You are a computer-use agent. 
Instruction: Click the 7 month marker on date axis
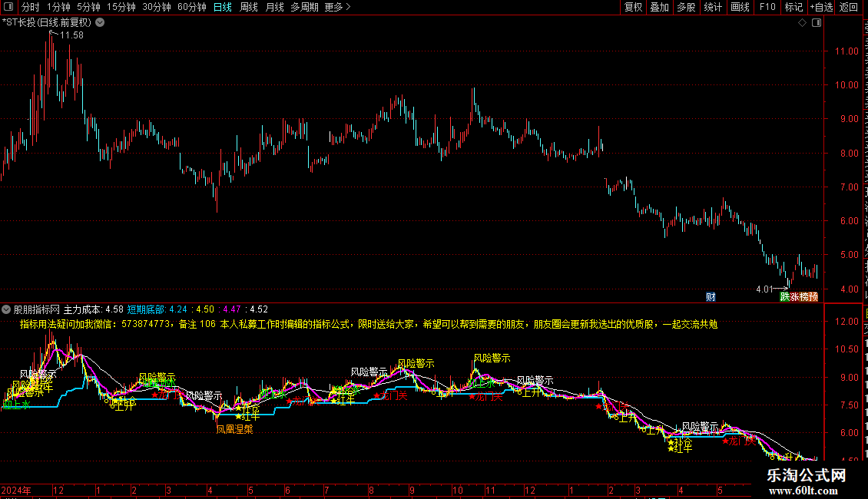pyautogui.click(x=326, y=491)
